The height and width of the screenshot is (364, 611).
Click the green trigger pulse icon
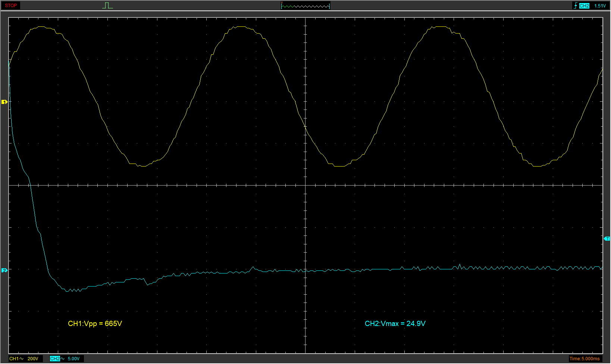pyautogui.click(x=107, y=6)
